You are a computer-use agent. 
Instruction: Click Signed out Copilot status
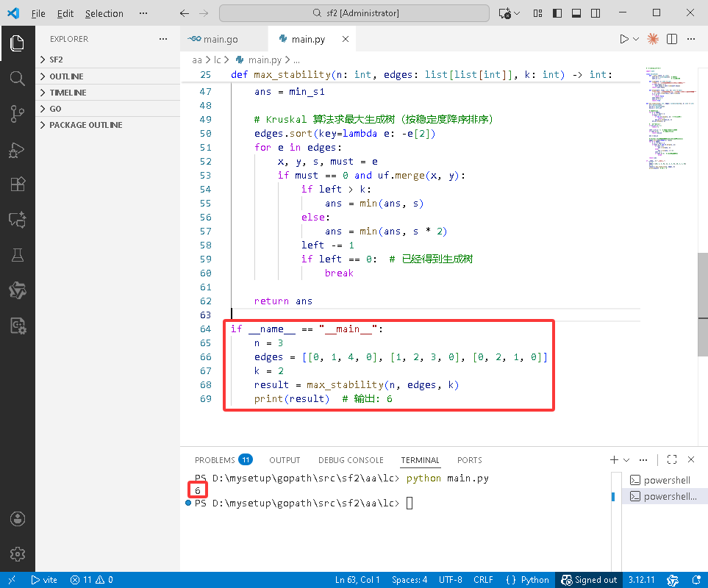click(x=589, y=580)
